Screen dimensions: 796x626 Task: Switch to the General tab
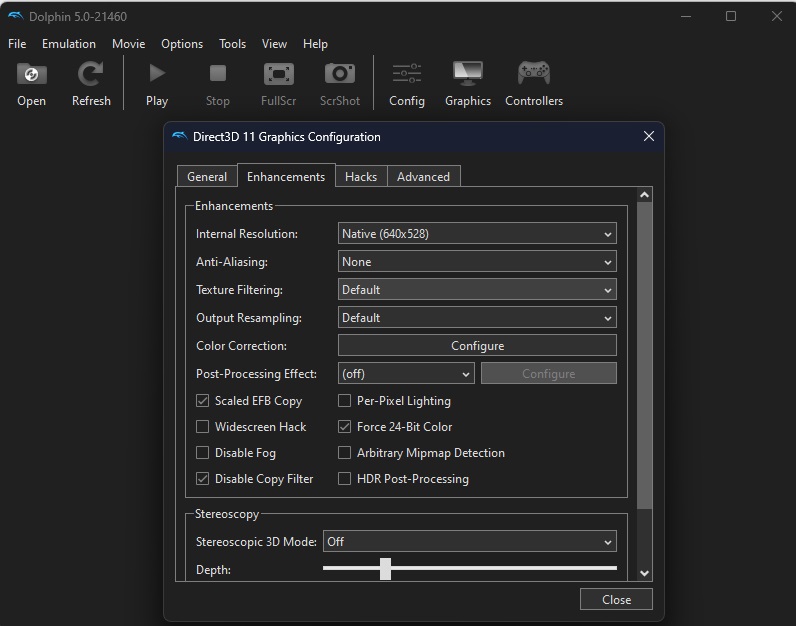(x=207, y=177)
